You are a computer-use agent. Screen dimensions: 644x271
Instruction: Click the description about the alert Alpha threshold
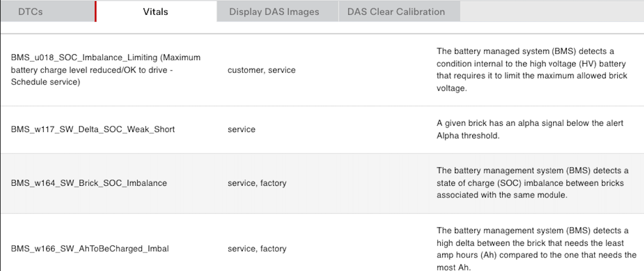(530, 129)
